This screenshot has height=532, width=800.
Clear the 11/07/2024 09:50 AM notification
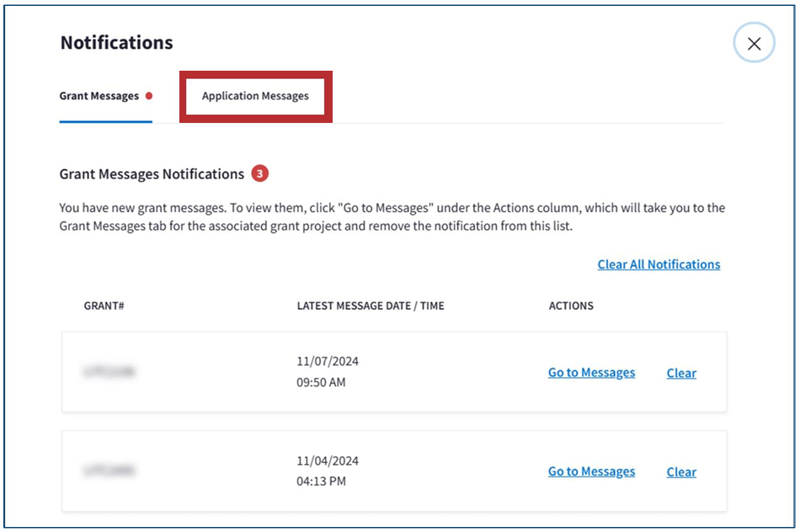[x=681, y=373]
